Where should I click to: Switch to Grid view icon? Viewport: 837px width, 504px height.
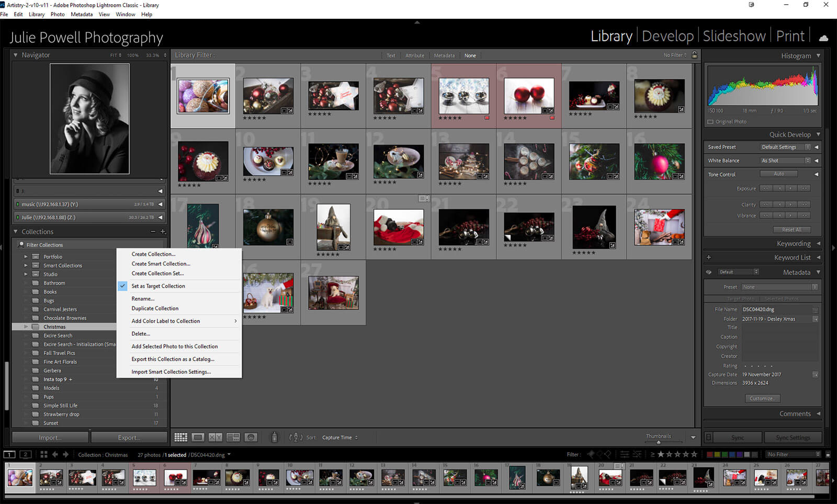tap(180, 438)
